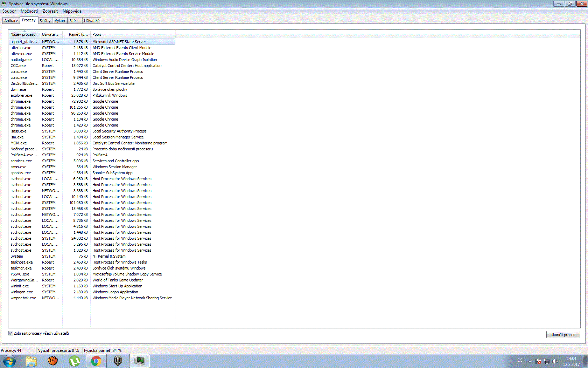Open the network connection tray icon

pyautogui.click(x=547, y=361)
